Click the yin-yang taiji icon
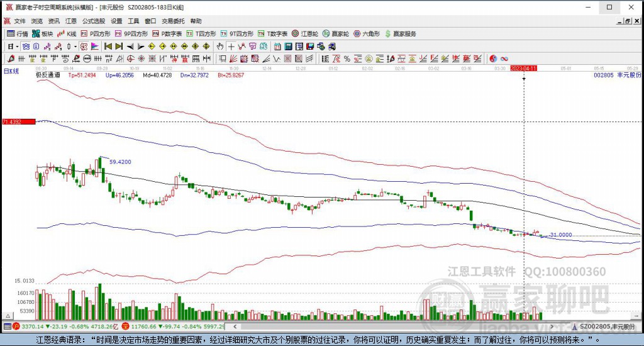 [x=493, y=59]
